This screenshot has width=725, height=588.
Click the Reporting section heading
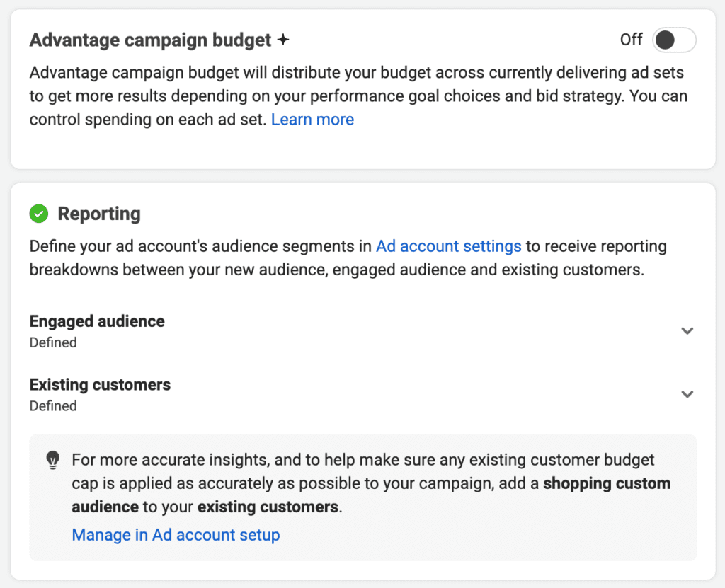pyautogui.click(x=99, y=214)
